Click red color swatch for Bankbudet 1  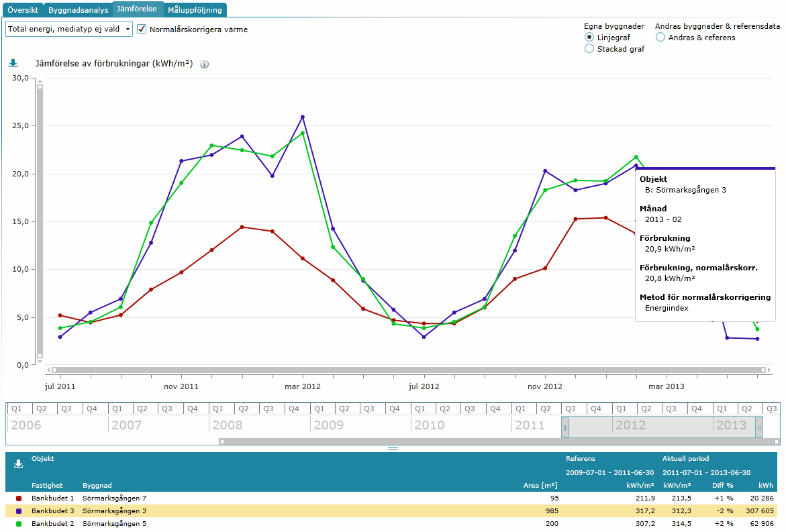click(x=19, y=498)
